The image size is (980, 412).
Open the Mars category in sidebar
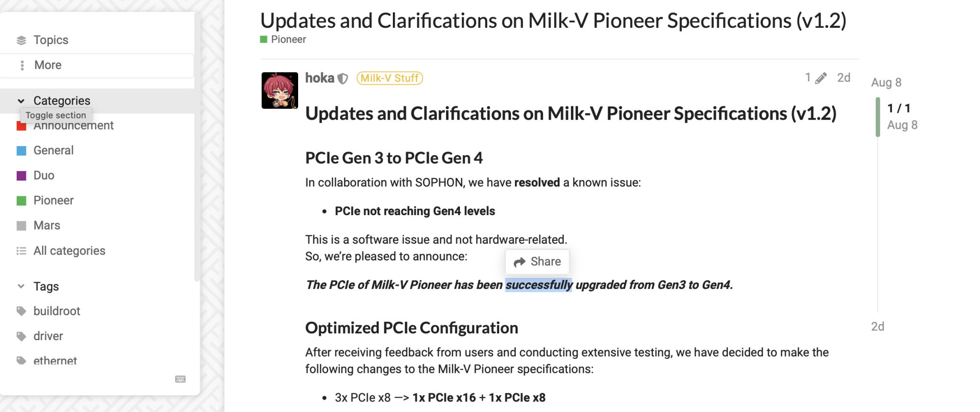tap(47, 225)
